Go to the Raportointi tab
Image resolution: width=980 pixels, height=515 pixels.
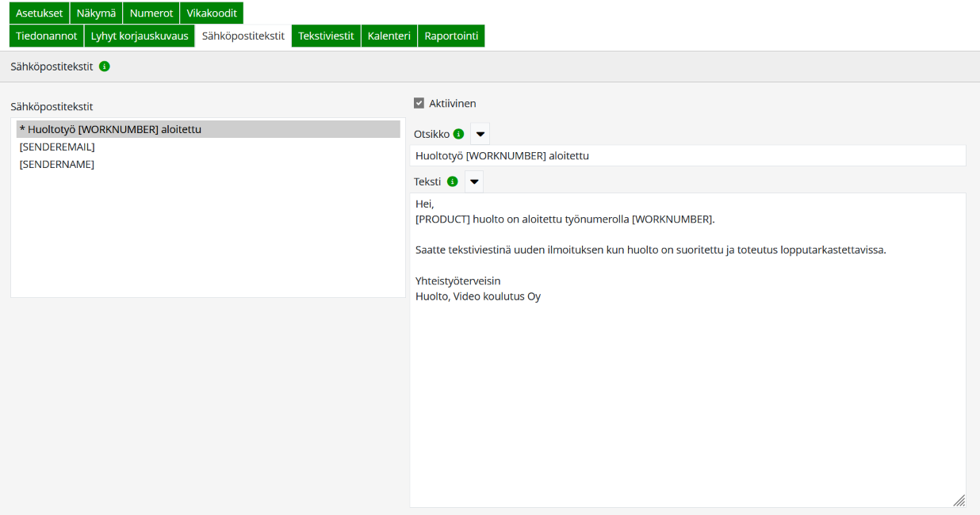[451, 36]
